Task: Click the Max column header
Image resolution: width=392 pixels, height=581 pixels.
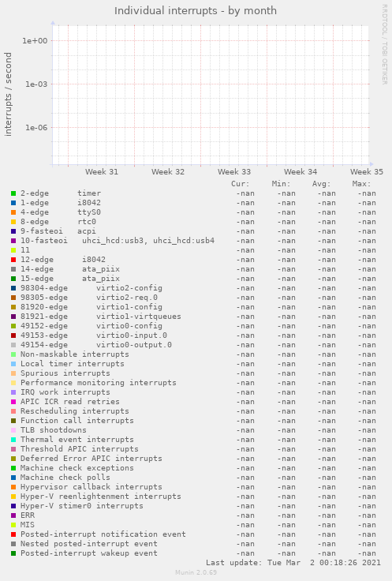Action: pyautogui.click(x=362, y=184)
